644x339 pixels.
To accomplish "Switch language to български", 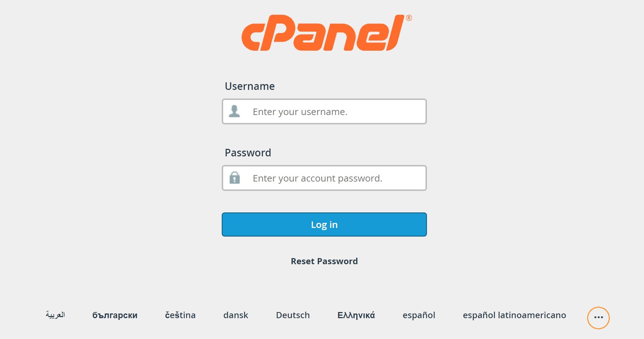I will coord(115,315).
